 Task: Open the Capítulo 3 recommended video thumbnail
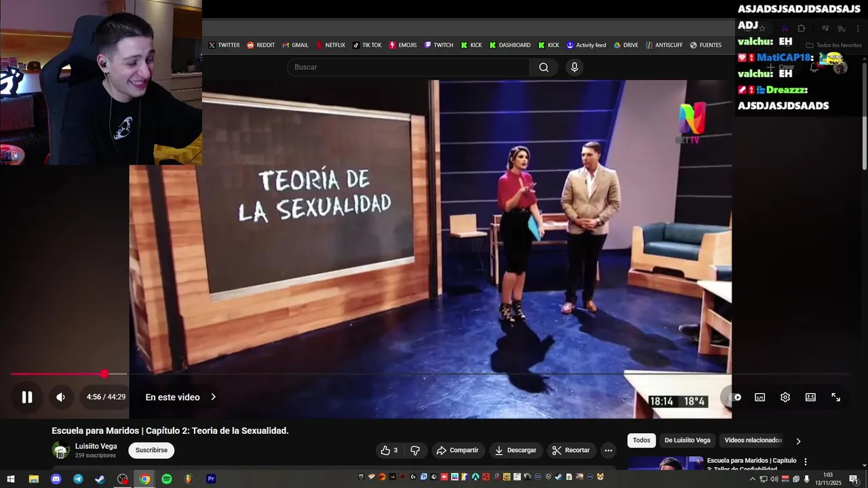pyautogui.click(x=665, y=463)
